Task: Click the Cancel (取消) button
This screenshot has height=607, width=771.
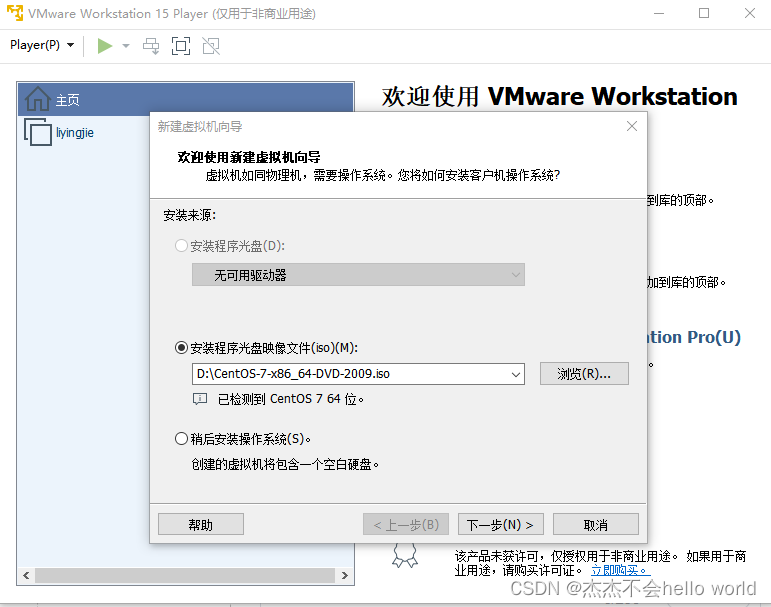Action: pyautogui.click(x=595, y=524)
